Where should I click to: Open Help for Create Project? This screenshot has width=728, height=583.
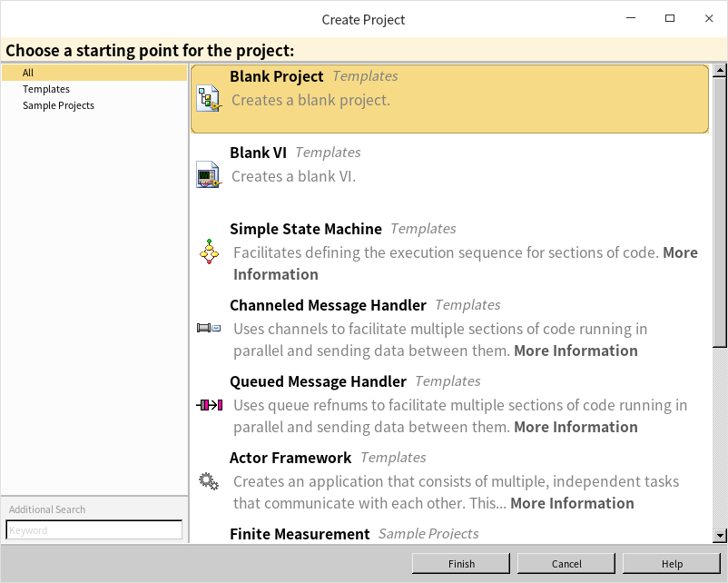tap(672, 564)
